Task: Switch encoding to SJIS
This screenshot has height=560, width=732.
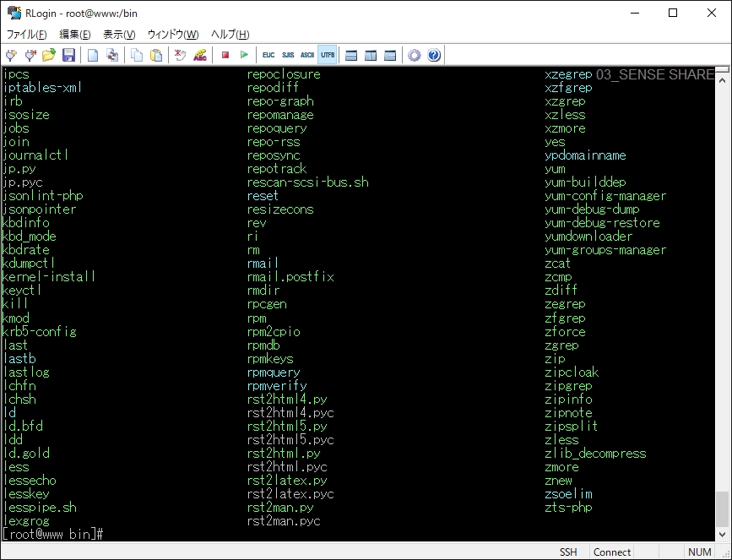Action: tap(288, 55)
